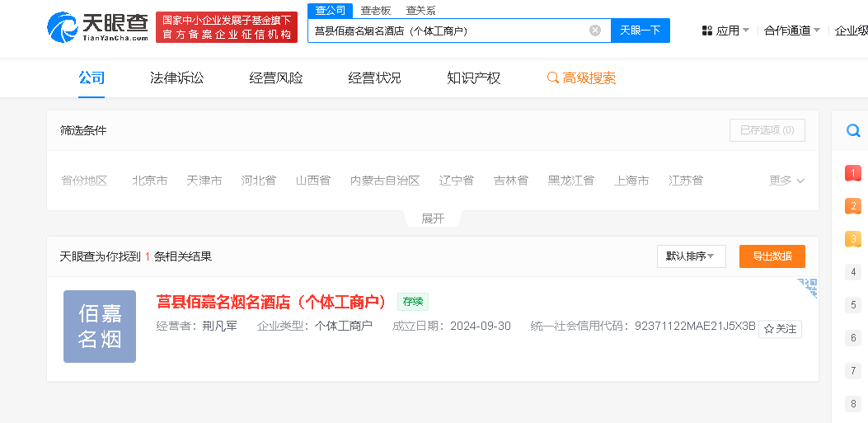Filter by 黑龙江省

(571, 181)
